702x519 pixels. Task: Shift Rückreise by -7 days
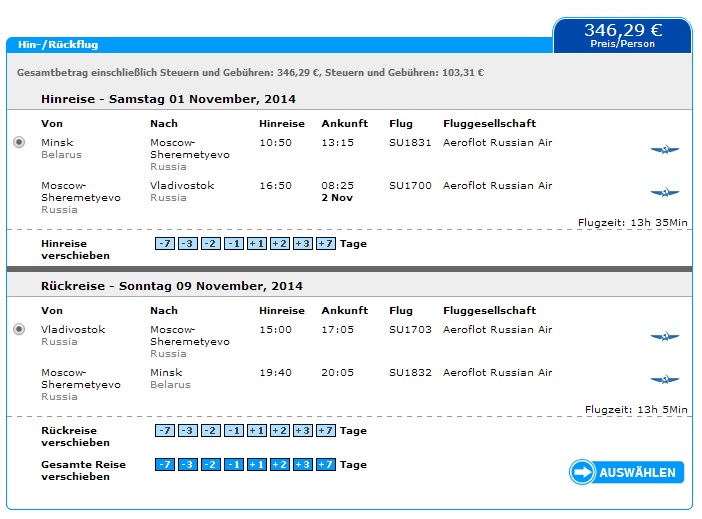[x=165, y=431]
